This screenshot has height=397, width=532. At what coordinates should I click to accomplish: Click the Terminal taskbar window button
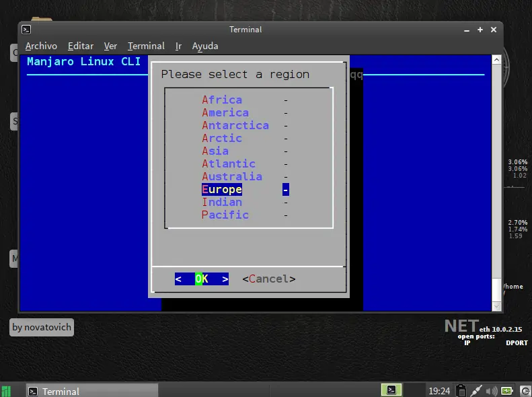click(92, 391)
